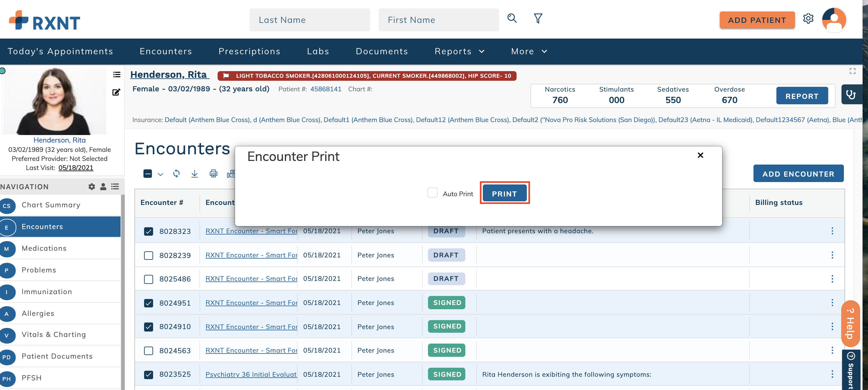868x390 pixels.
Task: Click the RXNT logo
Action: point(45,20)
